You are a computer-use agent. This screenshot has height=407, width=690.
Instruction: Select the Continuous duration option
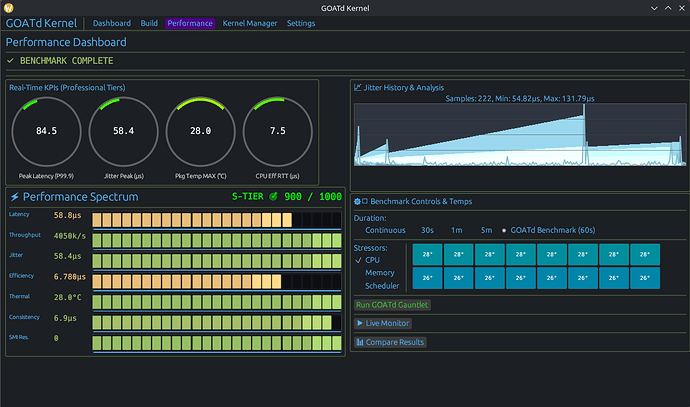[x=385, y=229]
